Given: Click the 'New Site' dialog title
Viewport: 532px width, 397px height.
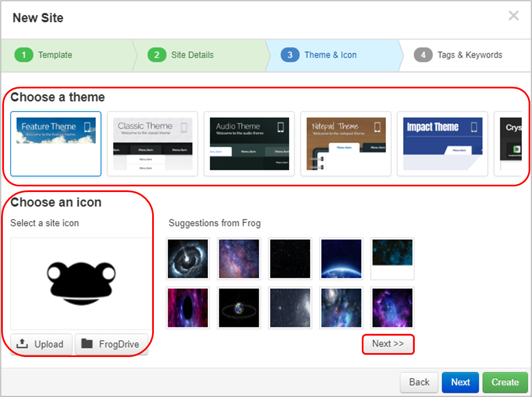Looking at the screenshot, I should click(x=38, y=18).
